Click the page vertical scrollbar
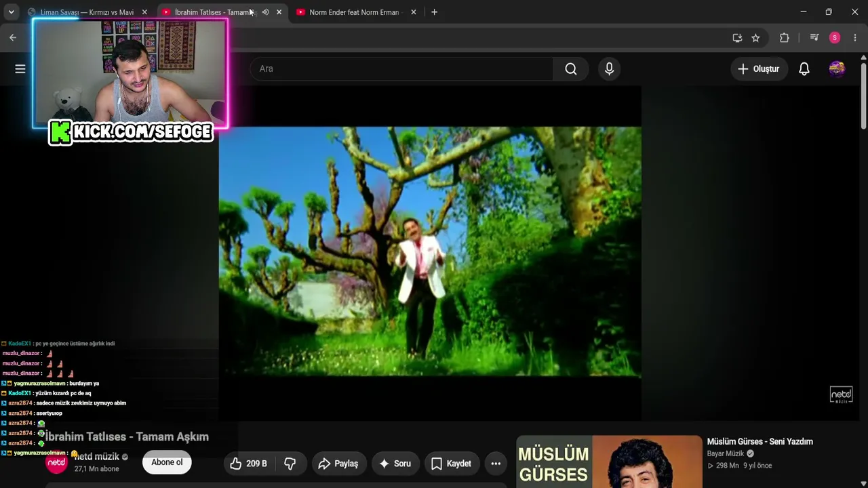868x488 pixels. click(x=863, y=95)
